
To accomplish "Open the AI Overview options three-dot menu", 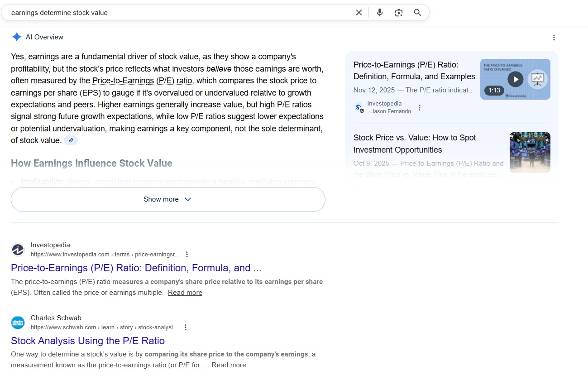I will (x=554, y=38).
